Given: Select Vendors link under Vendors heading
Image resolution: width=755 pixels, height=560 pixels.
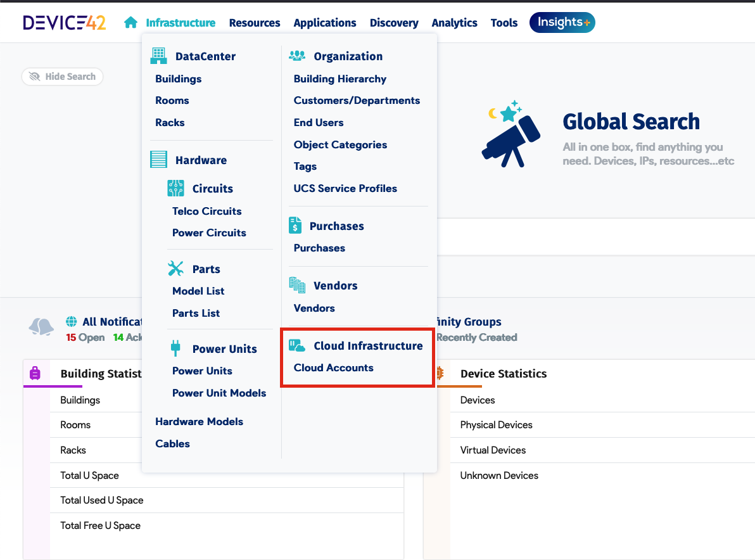Looking at the screenshot, I should coord(314,308).
